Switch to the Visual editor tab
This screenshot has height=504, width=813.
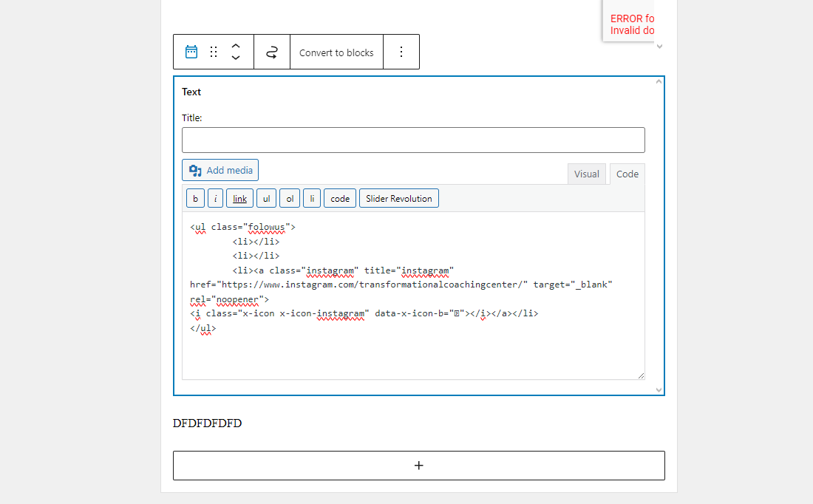tap(586, 174)
